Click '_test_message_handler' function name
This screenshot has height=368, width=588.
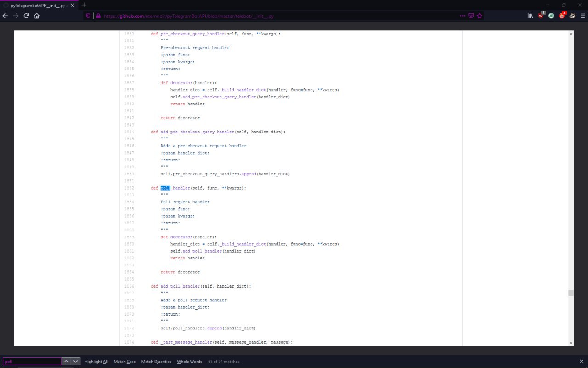(x=187, y=342)
